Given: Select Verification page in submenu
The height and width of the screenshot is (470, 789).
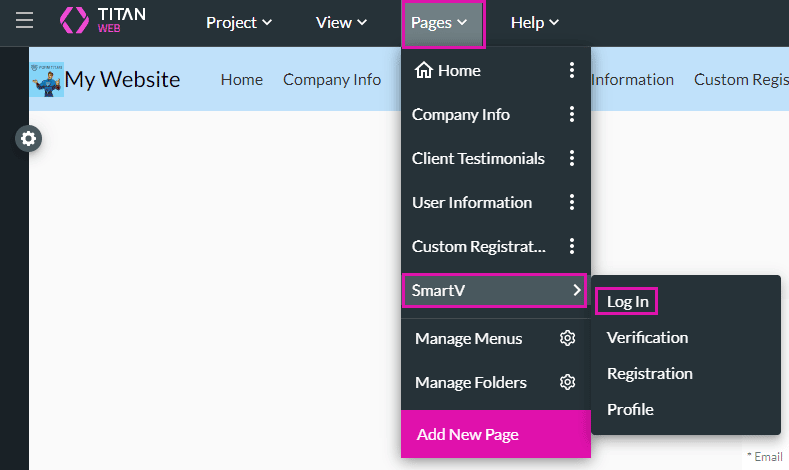Looking at the screenshot, I should [647, 337].
